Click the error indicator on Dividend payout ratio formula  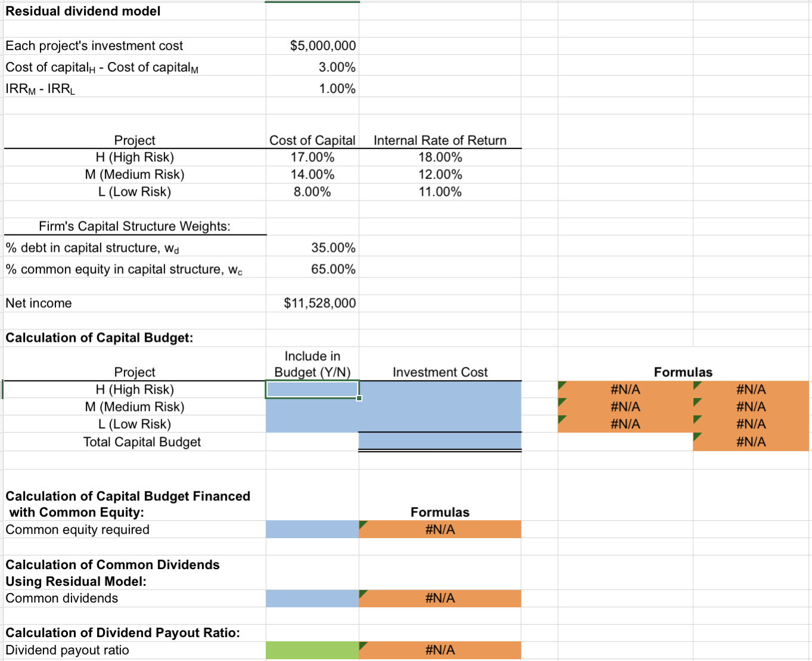pos(362,646)
